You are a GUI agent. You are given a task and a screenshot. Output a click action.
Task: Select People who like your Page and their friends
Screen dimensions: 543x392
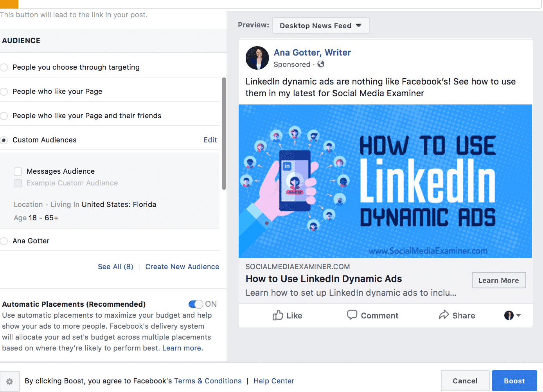click(x=4, y=116)
